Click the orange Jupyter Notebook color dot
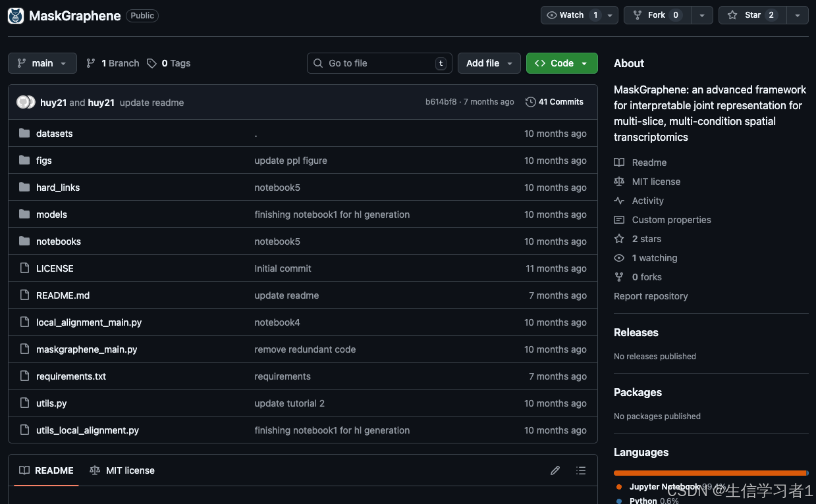This screenshot has width=816, height=504. click(x=619, y=487)
